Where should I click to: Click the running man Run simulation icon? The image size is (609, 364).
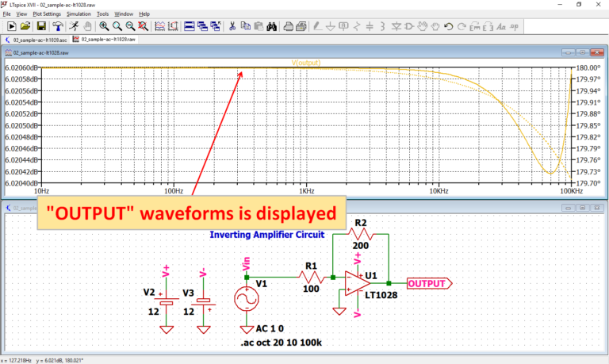point(74,26)
